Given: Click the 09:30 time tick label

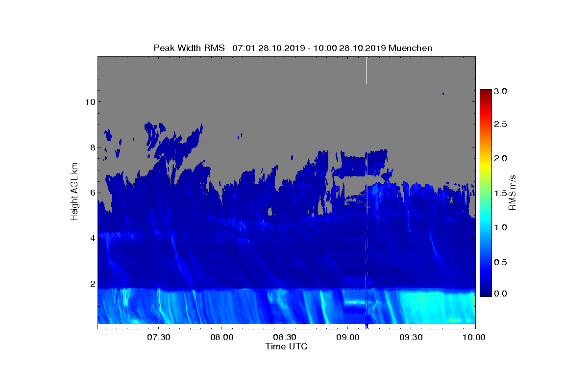Looking at the screenshot, I should pyautogui.click(x=411, y=337).
